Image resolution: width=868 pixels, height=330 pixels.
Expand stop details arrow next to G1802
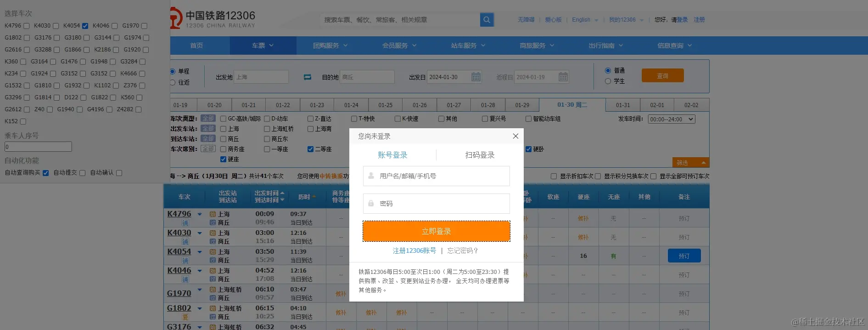[x=200, y=308]
